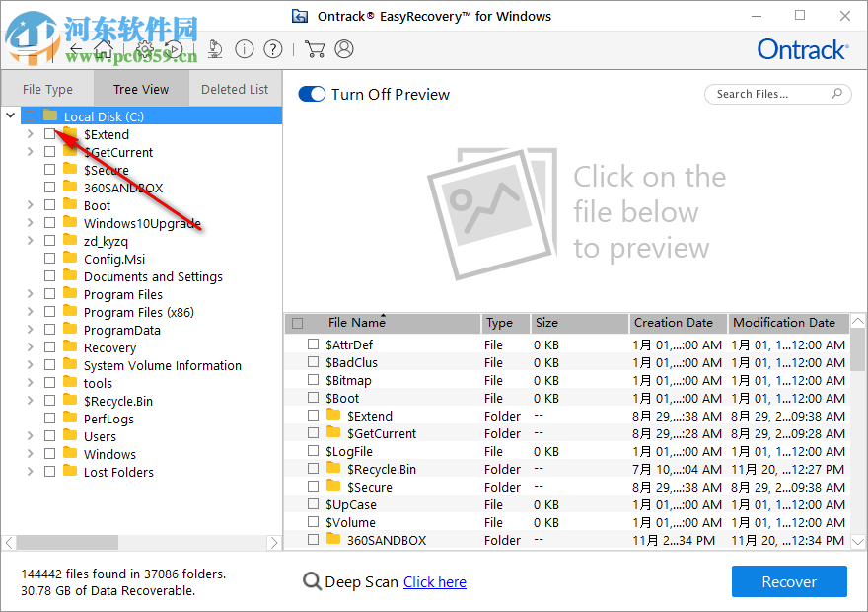Switch to the Tree View tab
The width and height of the screenshot is (868, 612).
[141, 89]
